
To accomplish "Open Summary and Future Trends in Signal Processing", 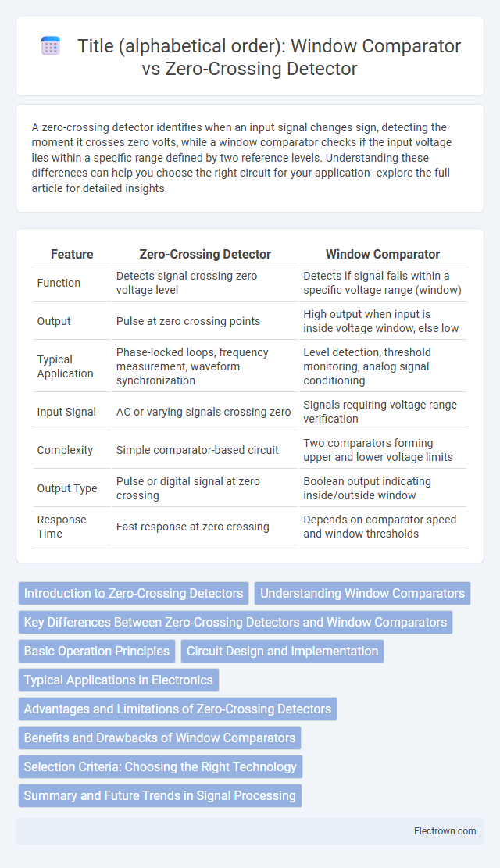I will 160,795.
